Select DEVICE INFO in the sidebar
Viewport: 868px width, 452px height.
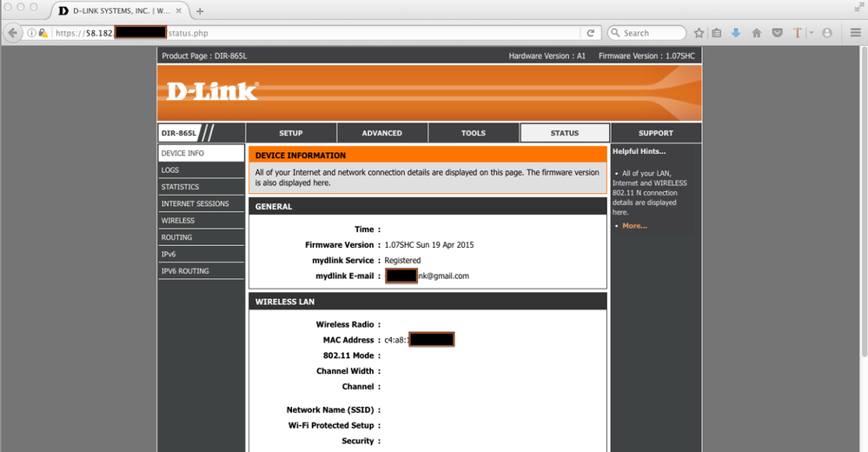tap(201, 153)
